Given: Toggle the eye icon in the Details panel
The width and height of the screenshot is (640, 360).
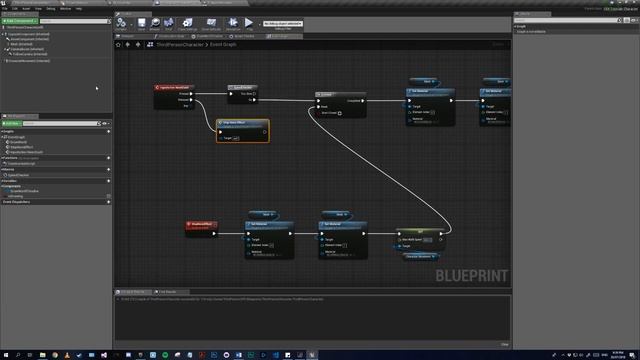Looking at the screenshot, I should point(634,20).
